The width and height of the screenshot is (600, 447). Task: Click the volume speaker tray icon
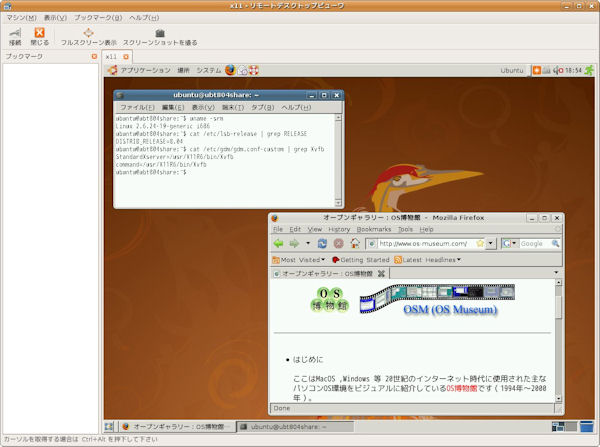pos(558,70)
